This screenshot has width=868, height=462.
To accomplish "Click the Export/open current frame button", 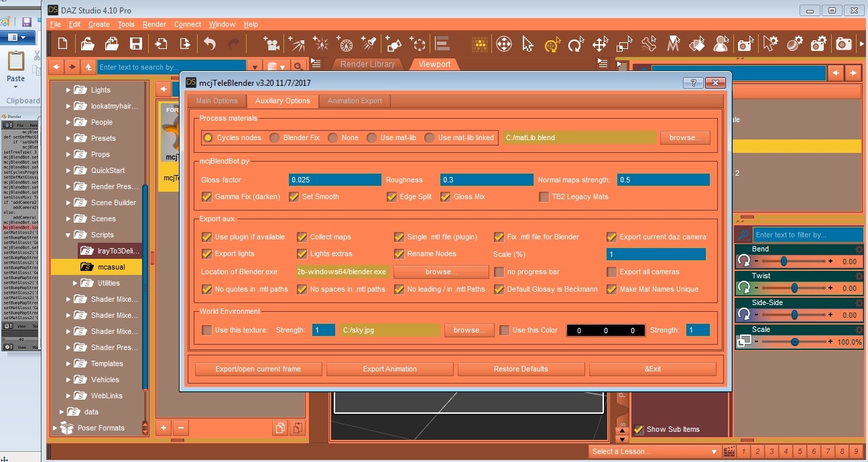I will 258,369.
